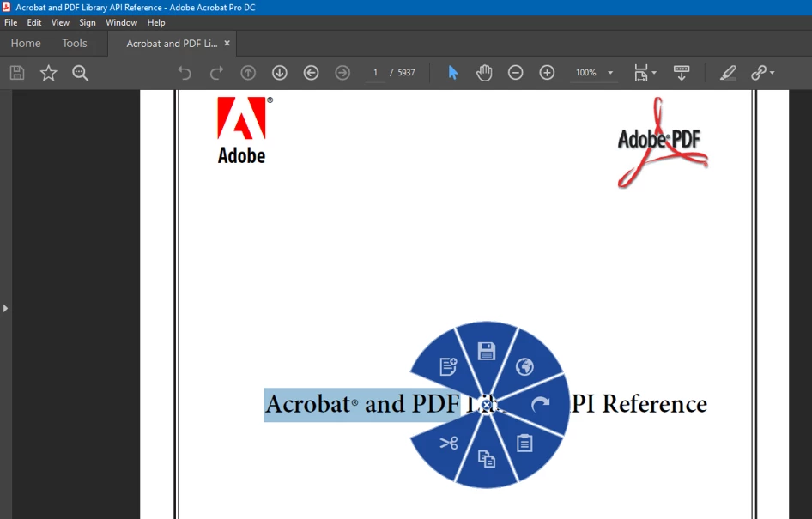Click the Next view right arrow

[x=342, y=73]
